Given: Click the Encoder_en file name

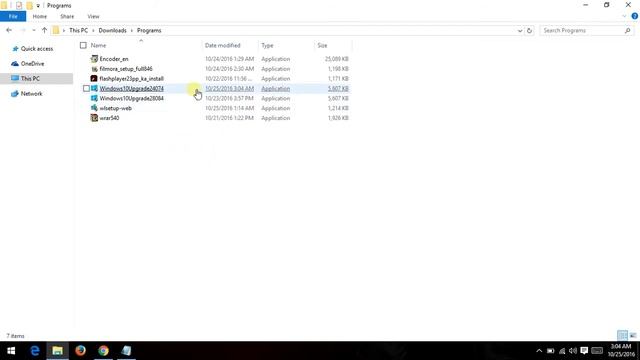Looking at the screenshot, I should click(114, 59).
